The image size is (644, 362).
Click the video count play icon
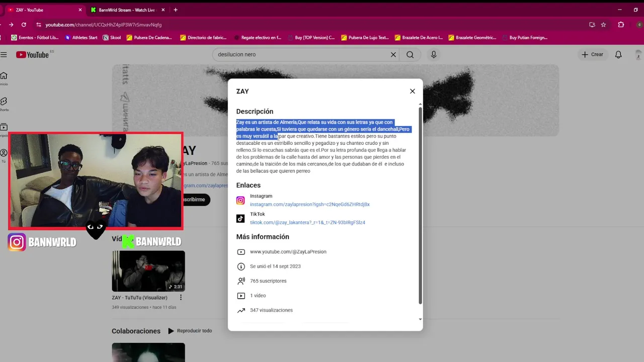pos(241,296)
